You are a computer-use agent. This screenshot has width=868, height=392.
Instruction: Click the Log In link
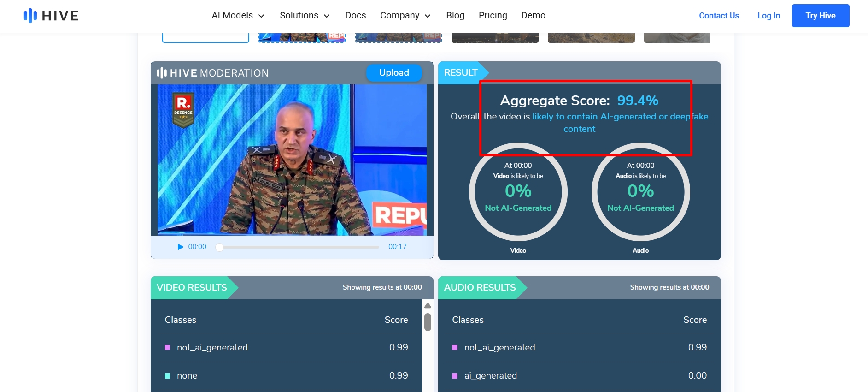768,16
